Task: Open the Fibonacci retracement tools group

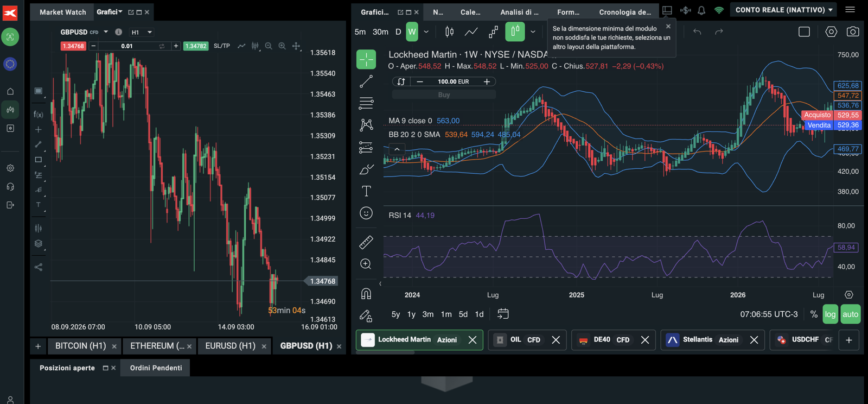Action: coord(366,103)
